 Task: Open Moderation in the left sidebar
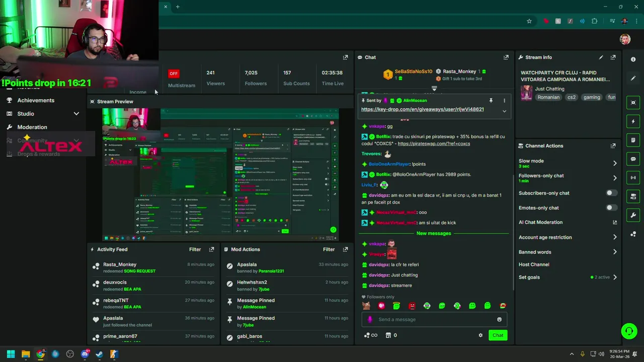click(x=32, y=127)
